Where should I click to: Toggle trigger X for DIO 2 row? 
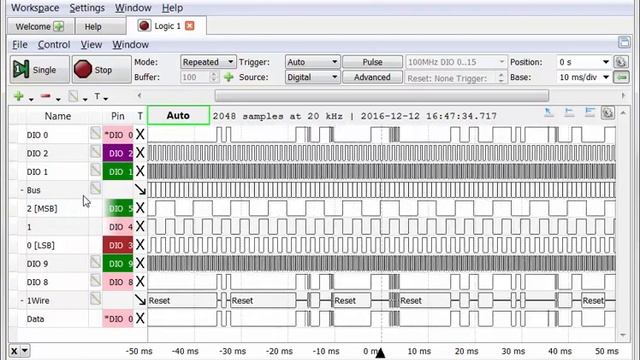[140, 153]
